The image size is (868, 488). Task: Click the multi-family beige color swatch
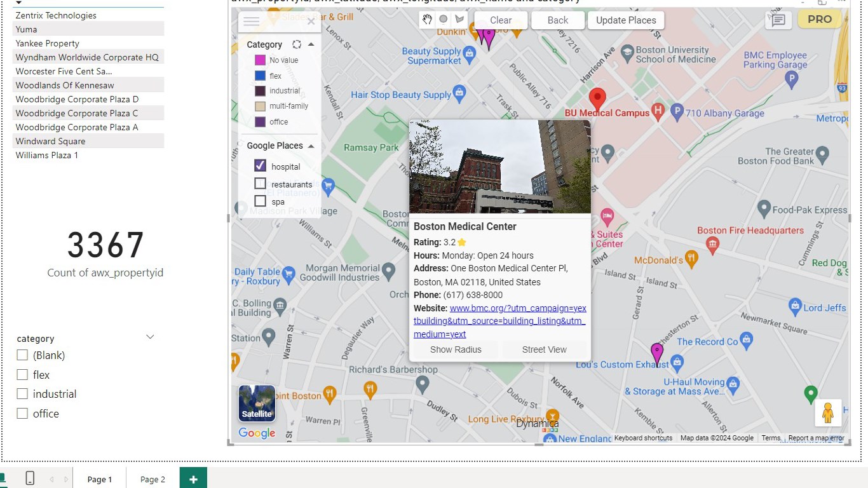coord(260,106)
